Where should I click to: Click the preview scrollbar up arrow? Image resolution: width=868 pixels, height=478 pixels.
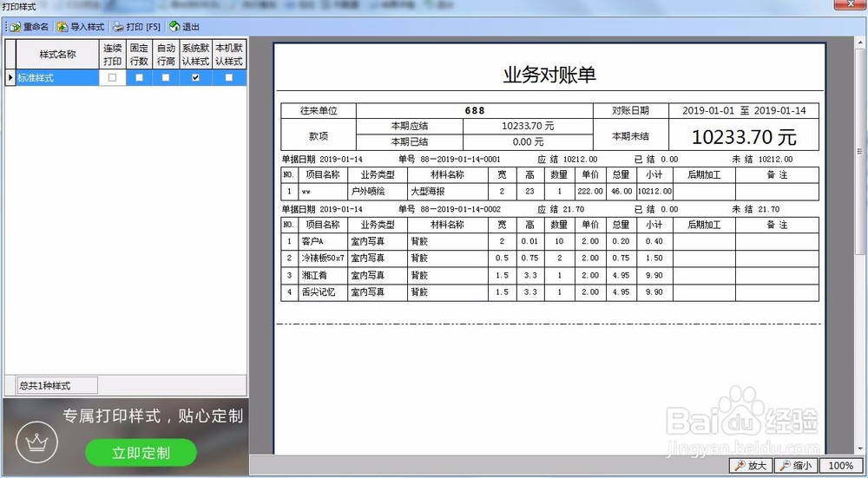click(861, 43)
